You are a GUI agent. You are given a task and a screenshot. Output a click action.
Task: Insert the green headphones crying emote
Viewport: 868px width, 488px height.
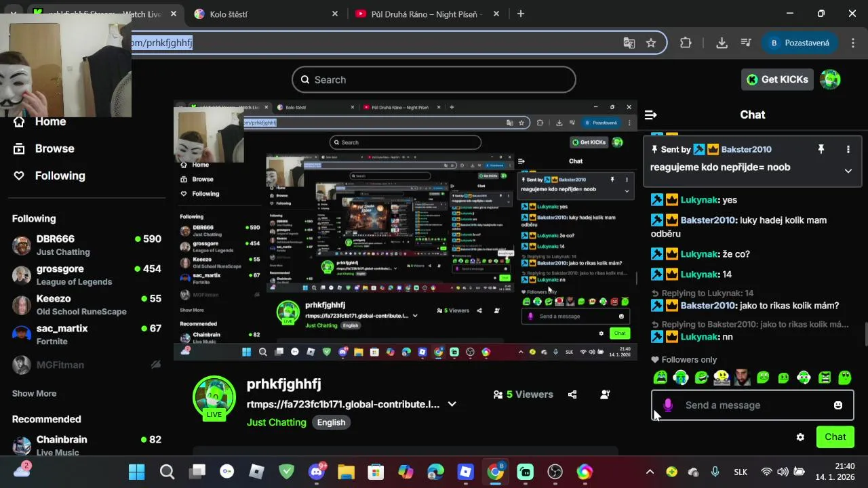tap(681, 378)
